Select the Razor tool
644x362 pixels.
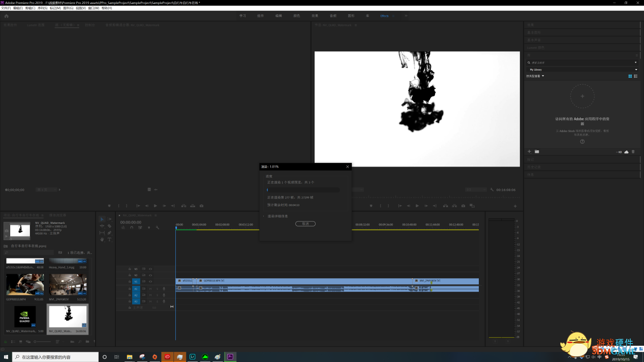110,226
